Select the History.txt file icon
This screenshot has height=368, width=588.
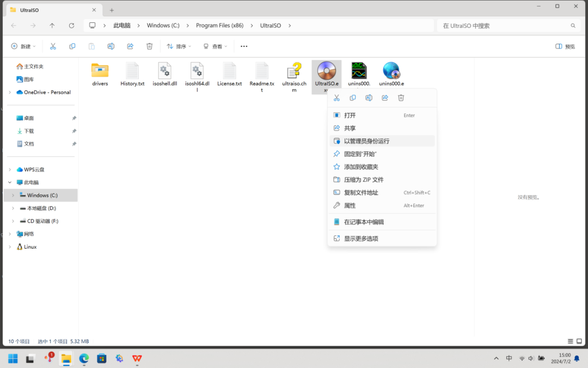click(x=132, y=70)
